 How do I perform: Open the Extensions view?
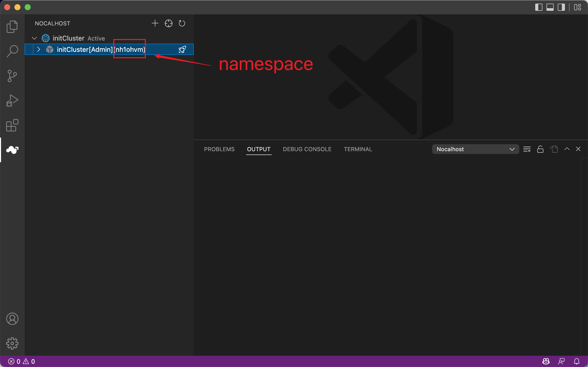tap(12, 125)
